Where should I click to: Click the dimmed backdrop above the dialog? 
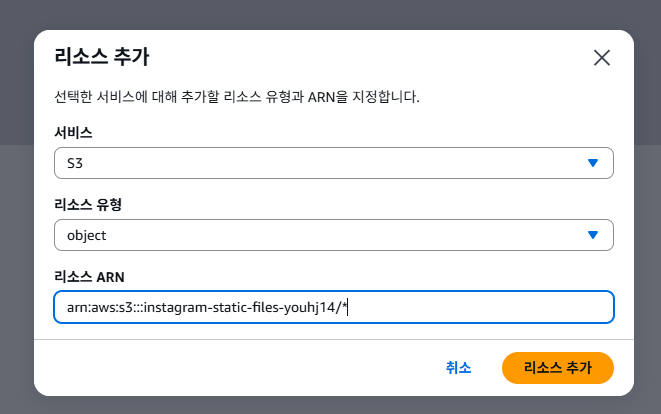(330, 14)
